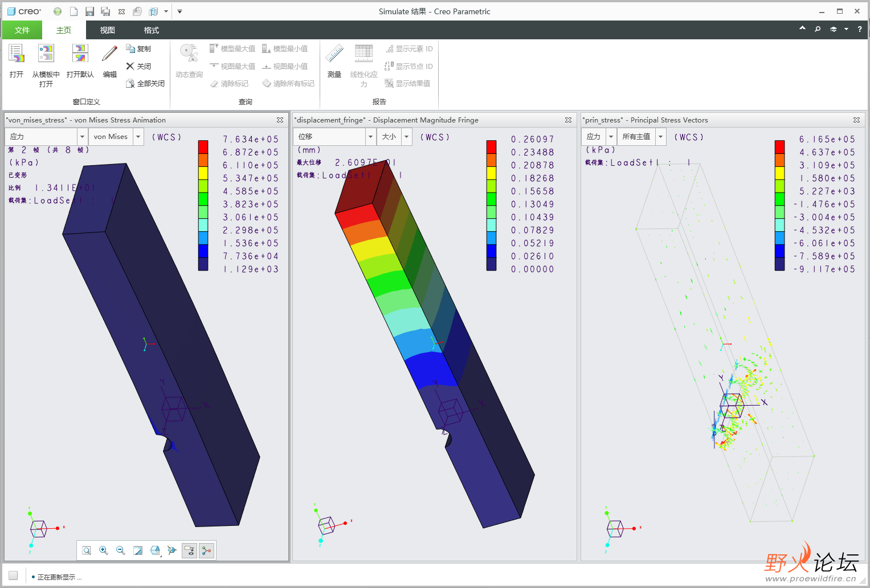Click the checkbox square in the status bar
The image size is (870, 588).
point(13,575)
